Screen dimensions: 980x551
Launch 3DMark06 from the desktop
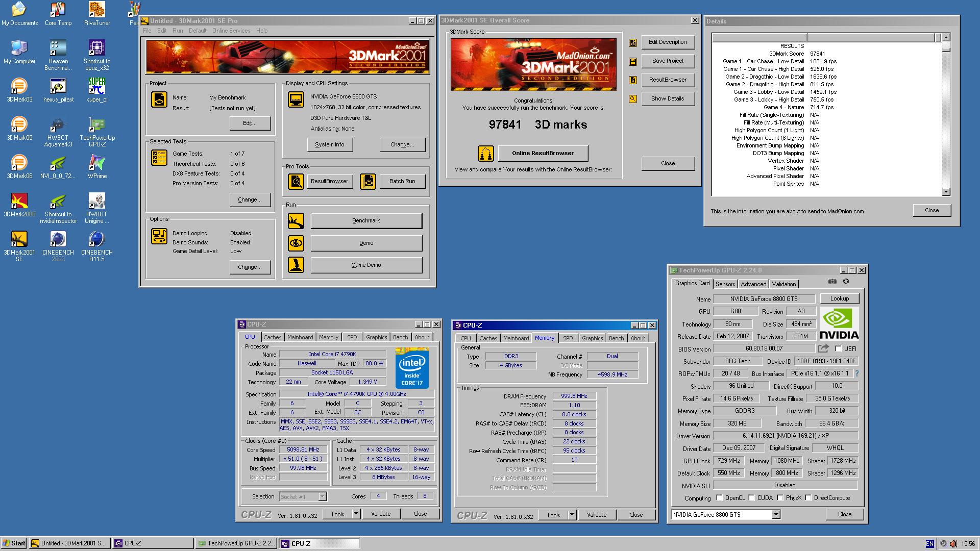coord(19,167)
